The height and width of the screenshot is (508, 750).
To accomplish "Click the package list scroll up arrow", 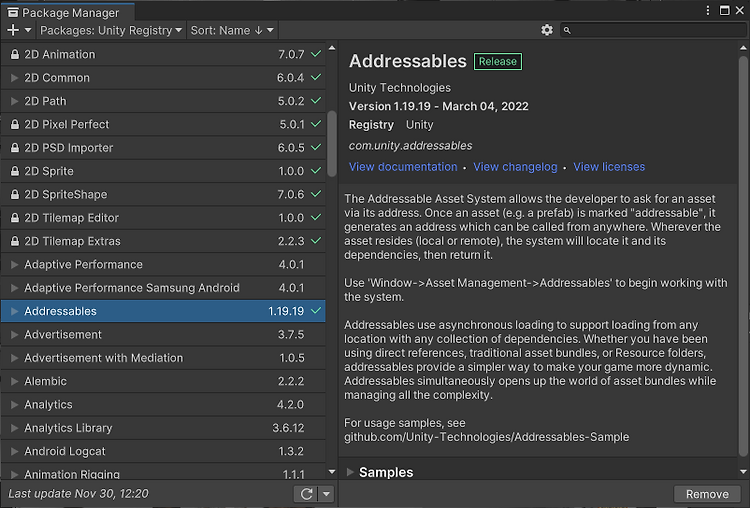I will [x=332, y=48].
